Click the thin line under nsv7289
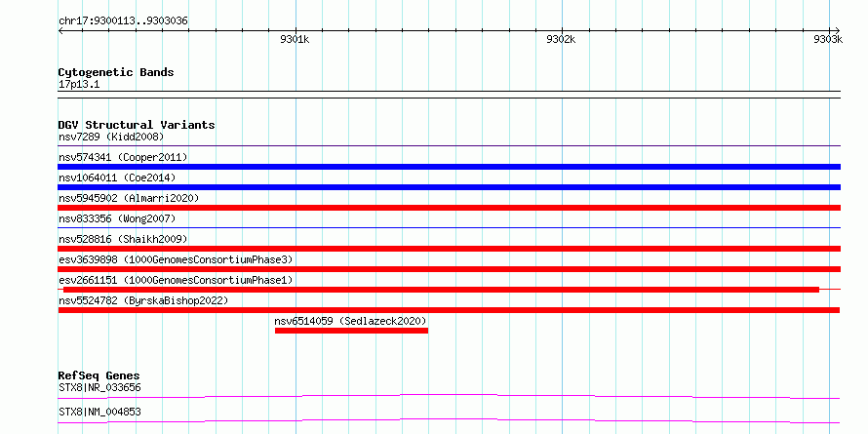This screenshot has height=434, width=868. click(x=450, y=145)
